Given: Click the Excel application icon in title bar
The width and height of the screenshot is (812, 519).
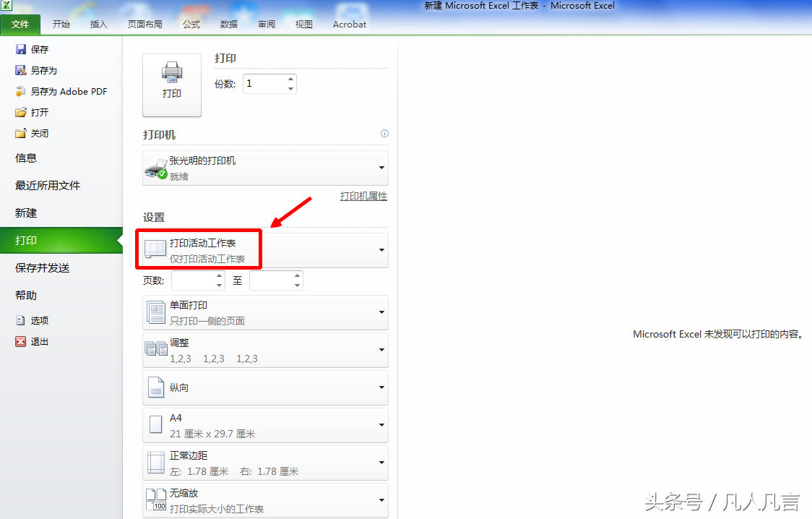Looking at the screenshot, I should pyautogui.click(x=7, y=6).
